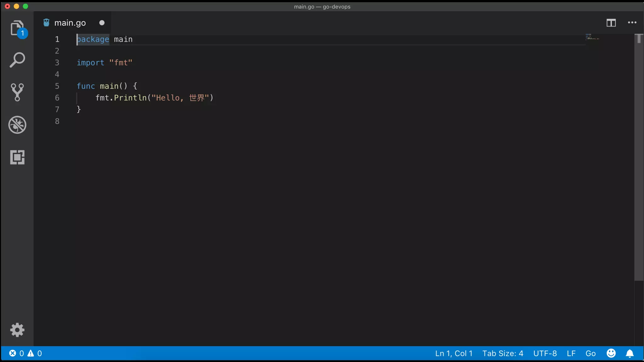Click the yellow minimize window button
The height and width of the screenshot is (362, 644).
16,6
